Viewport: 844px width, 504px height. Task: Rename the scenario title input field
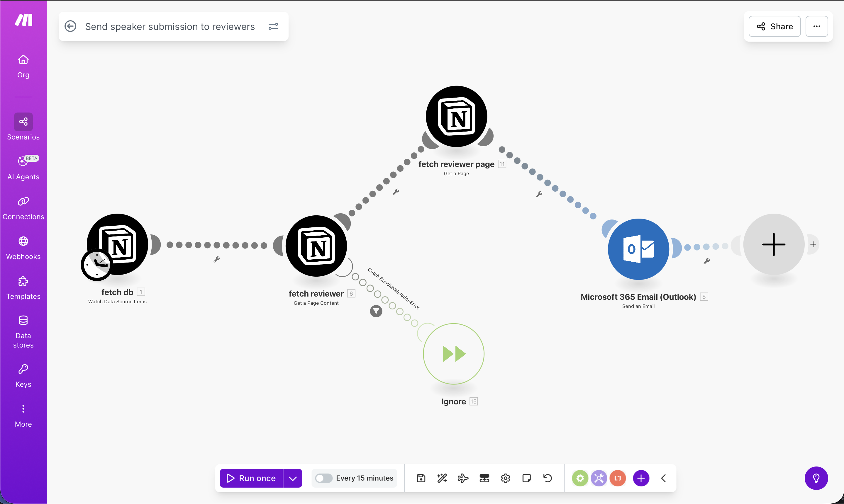point(170,26)
